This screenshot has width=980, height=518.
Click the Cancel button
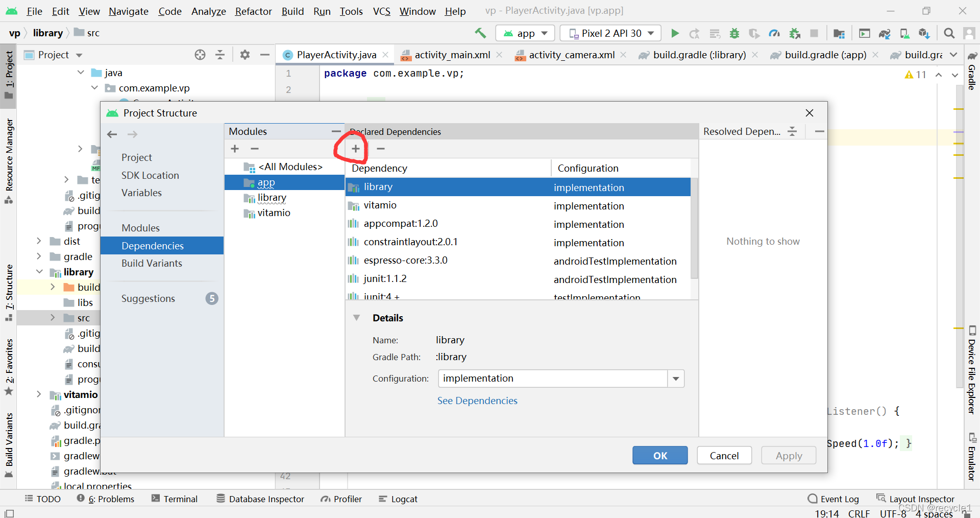(x=724, y=456)
